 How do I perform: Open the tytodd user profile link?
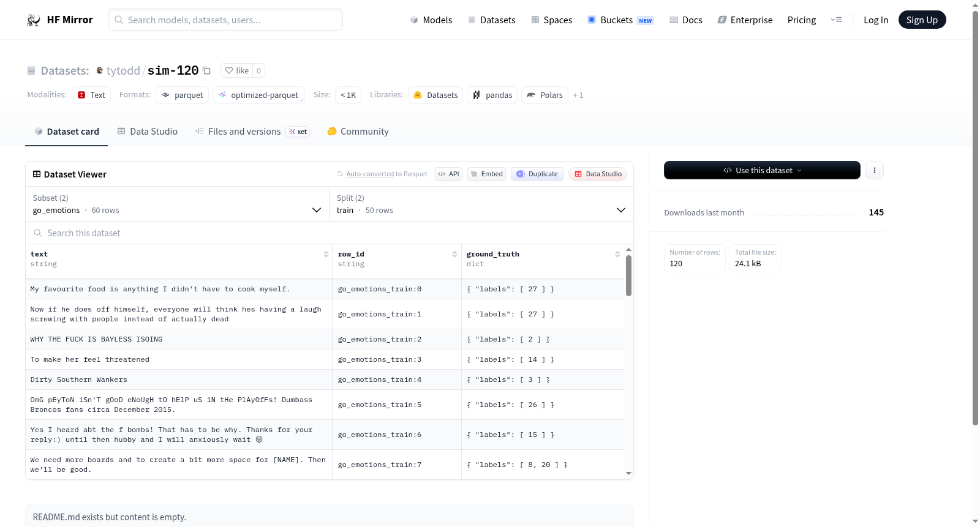point(123,70)
